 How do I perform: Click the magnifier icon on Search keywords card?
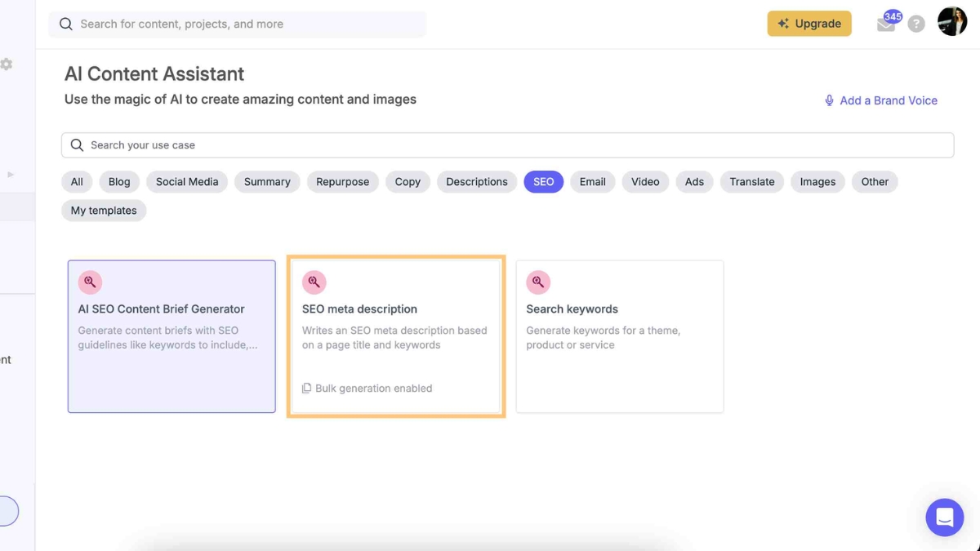tap(538, 282)
